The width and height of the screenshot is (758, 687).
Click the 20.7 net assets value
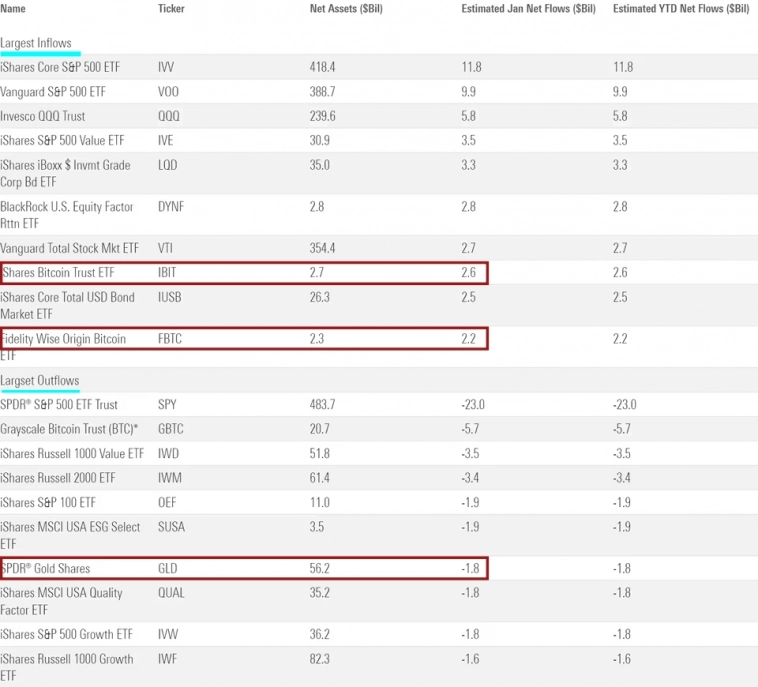click(x=320, y=429)
